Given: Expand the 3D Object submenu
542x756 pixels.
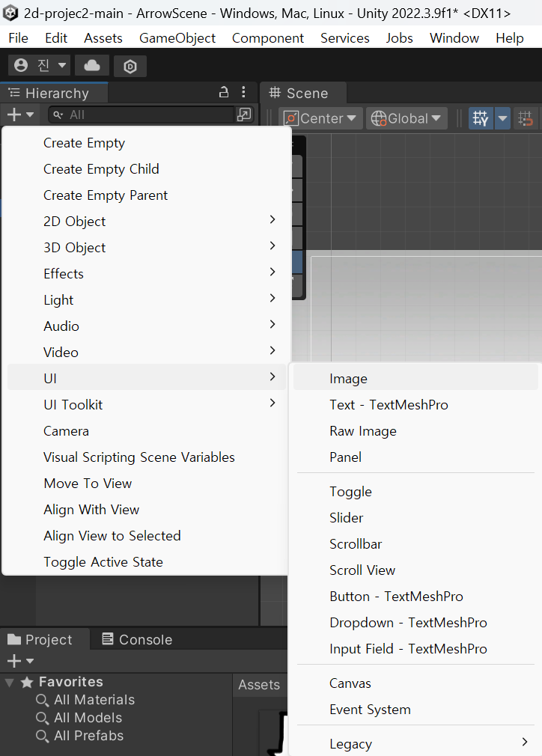Looking at the screenshot, I should 147,247.
